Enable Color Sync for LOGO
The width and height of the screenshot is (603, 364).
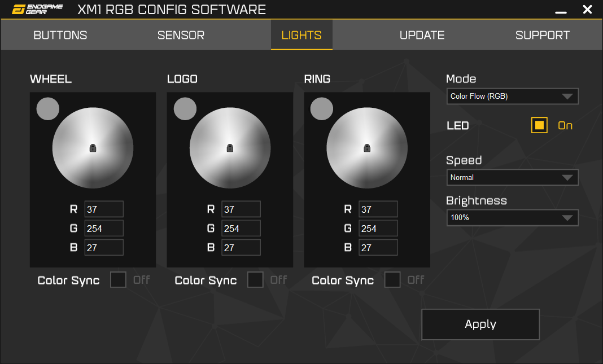[255, 279]
